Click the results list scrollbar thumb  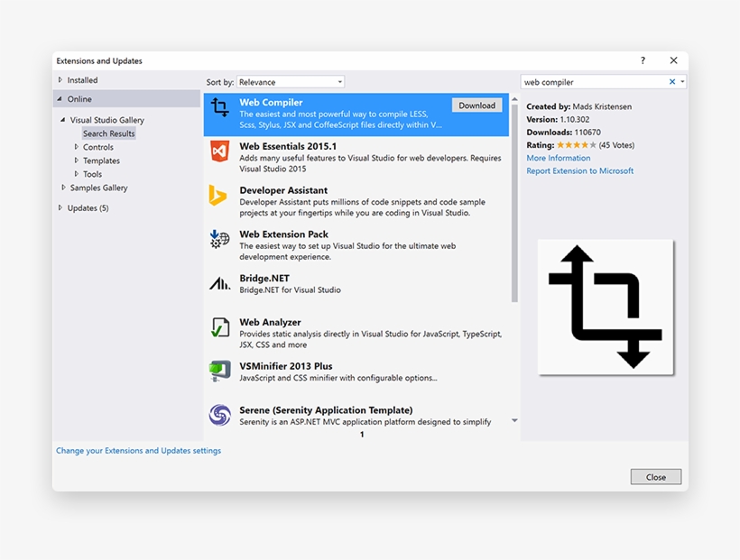[514, 203]
